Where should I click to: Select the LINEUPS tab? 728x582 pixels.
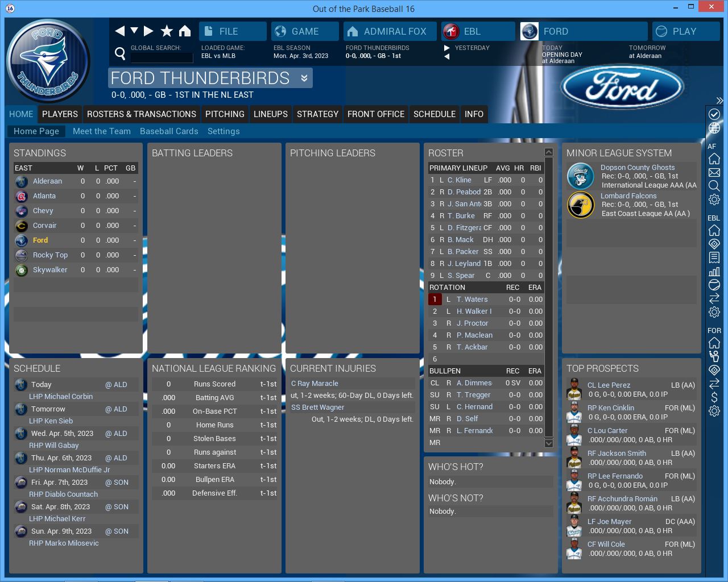[x=271, y=114]
